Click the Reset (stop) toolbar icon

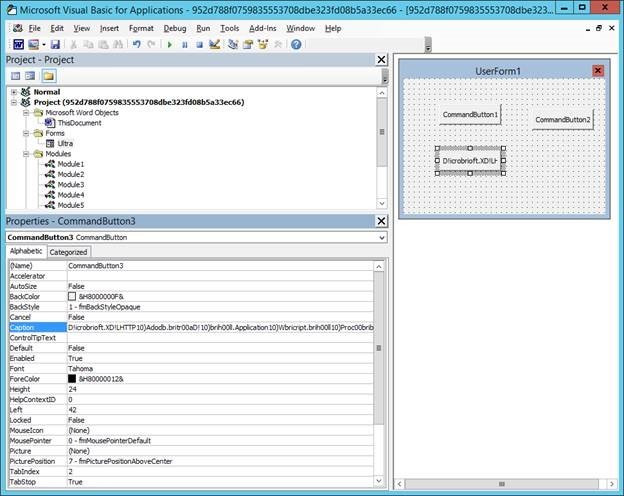coord(199,45)
